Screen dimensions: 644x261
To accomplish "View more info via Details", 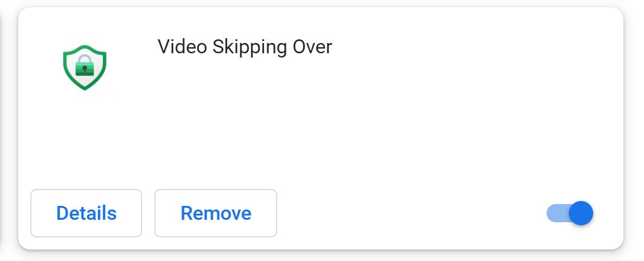I will [86, 213].
